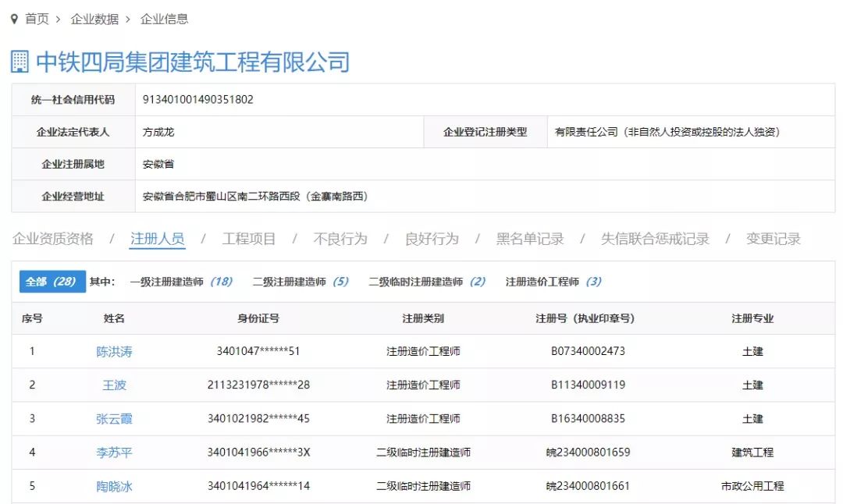Open the 不良行为 tab

click(340, 239)
